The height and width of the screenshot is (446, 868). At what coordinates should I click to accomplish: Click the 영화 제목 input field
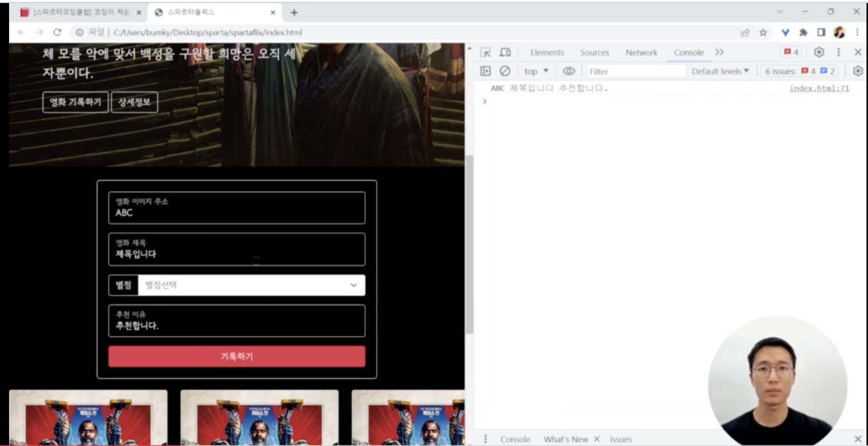click(237, 249)
